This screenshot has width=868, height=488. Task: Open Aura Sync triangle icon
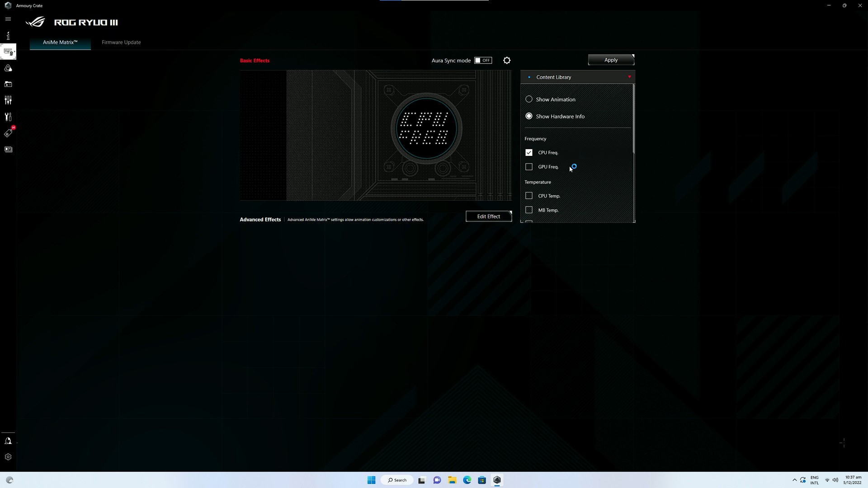coord(8,68)
